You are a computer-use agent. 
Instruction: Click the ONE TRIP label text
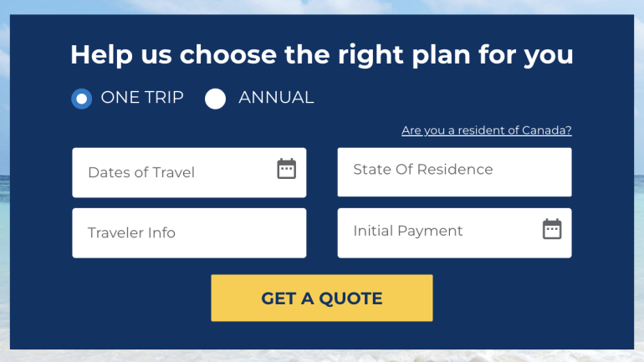tap(142, 98)
